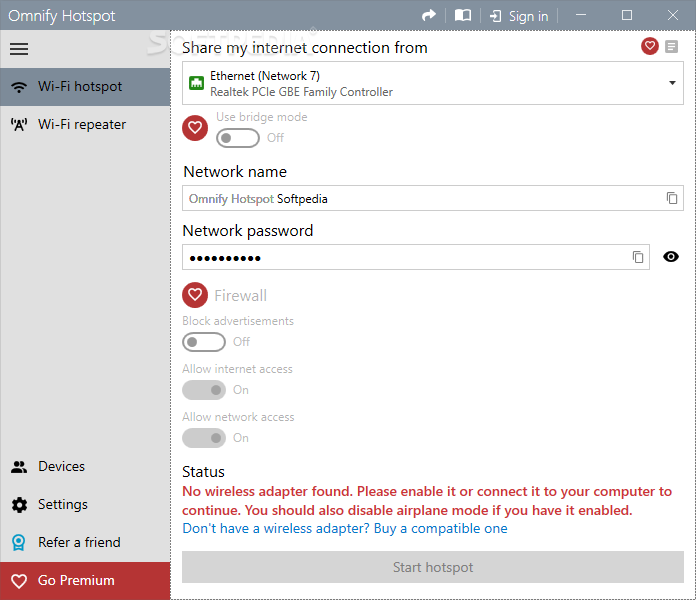Click the Start hotspot button
Viewport: 696px width, 600px height.
(x=433, y=567)
